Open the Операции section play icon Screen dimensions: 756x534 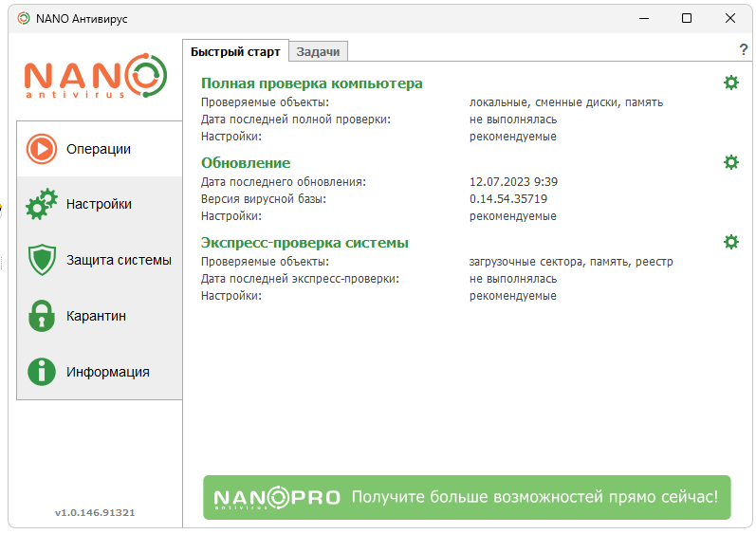coord(42,149)
